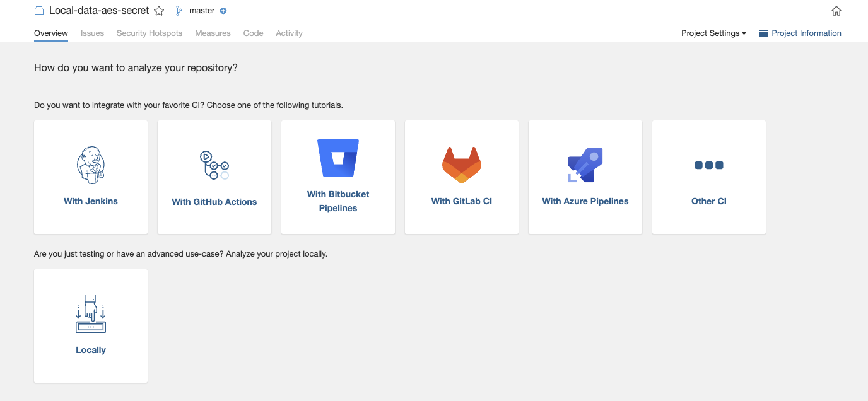Choose the With GitHub Actions label
The image size is (868, 401).
click(214, 202)
